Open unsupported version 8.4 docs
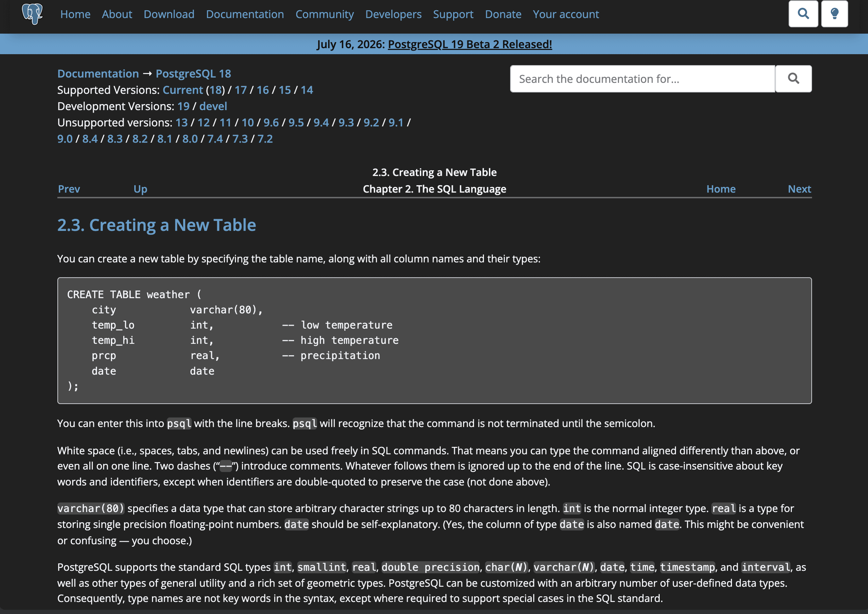Image resolution: width=868 pixels, height=614 pixels. 90,139
